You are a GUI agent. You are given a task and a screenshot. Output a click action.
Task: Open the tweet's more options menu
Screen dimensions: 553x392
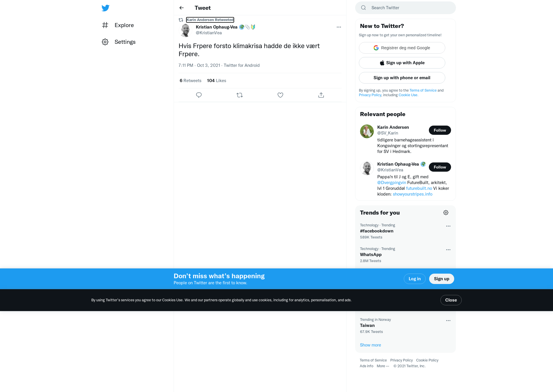(x=339, y=27)
